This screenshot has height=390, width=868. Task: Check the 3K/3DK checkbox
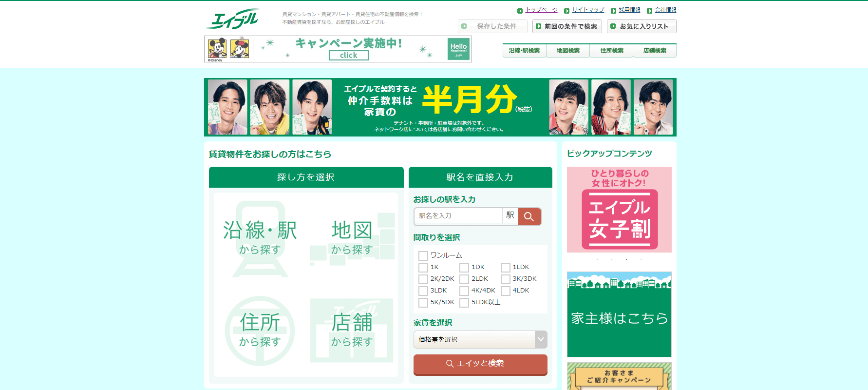[506, 279]
